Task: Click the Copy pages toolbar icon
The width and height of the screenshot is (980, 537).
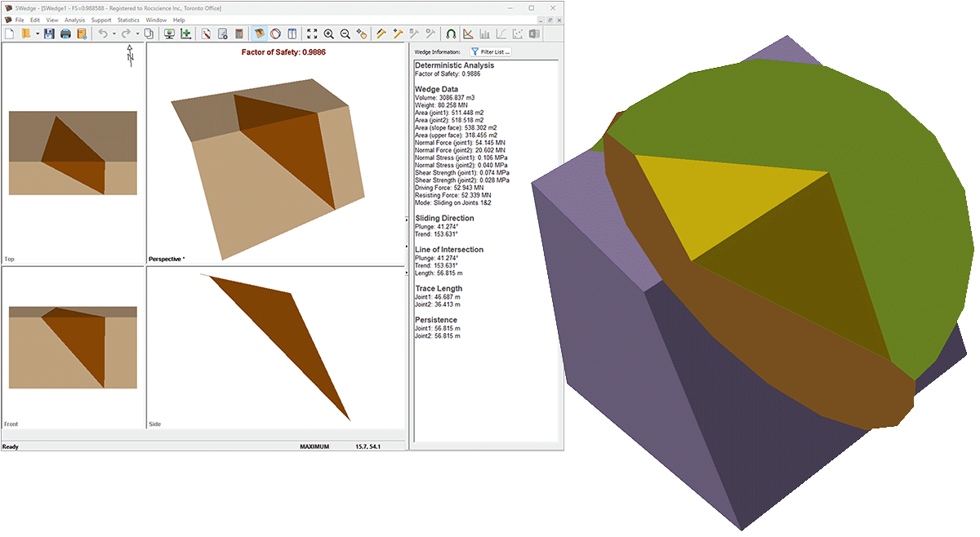Action: click(x=149, y=33)
